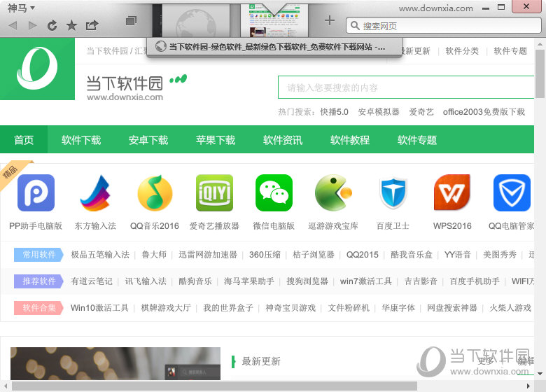
Task: Open 百度手机助手 link
Action: [475, 281]
